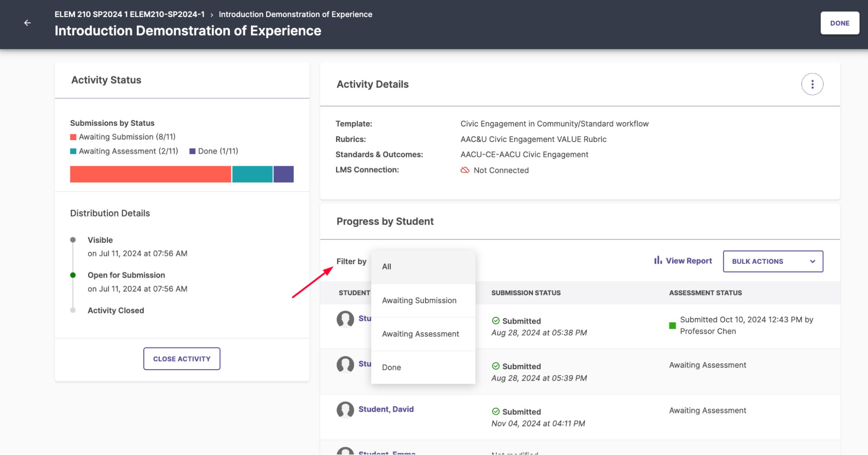The height and width of the screenshot is (455, 868).
Task: Select breadcrumb 'Introduction Demonstration of Experience'
Action: (295, 14)
